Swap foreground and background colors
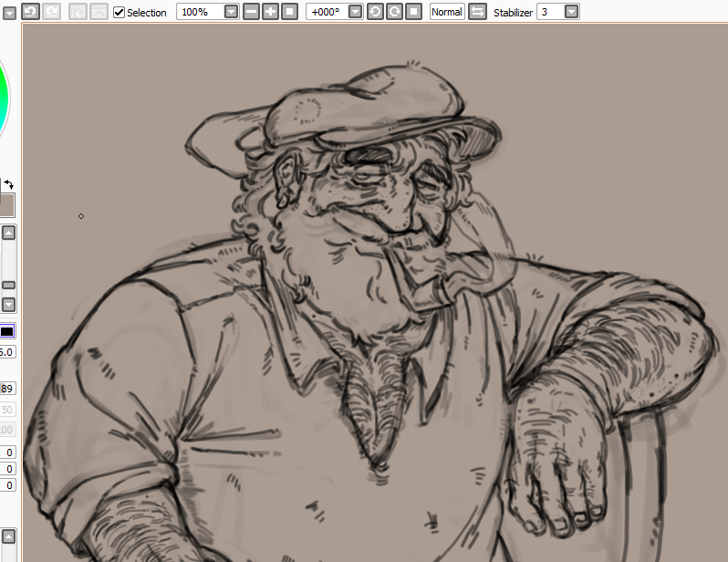The image size is (728, 562). pos(9,184)
